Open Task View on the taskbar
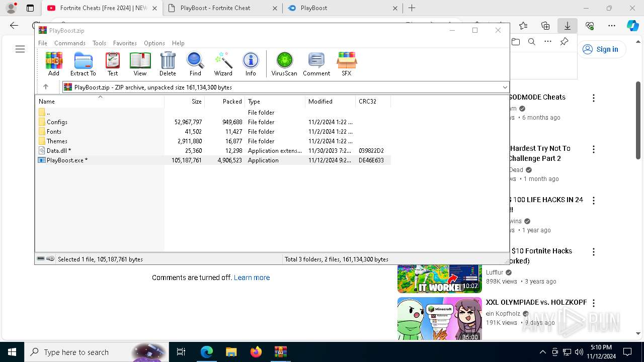 (x=181, y=352)
